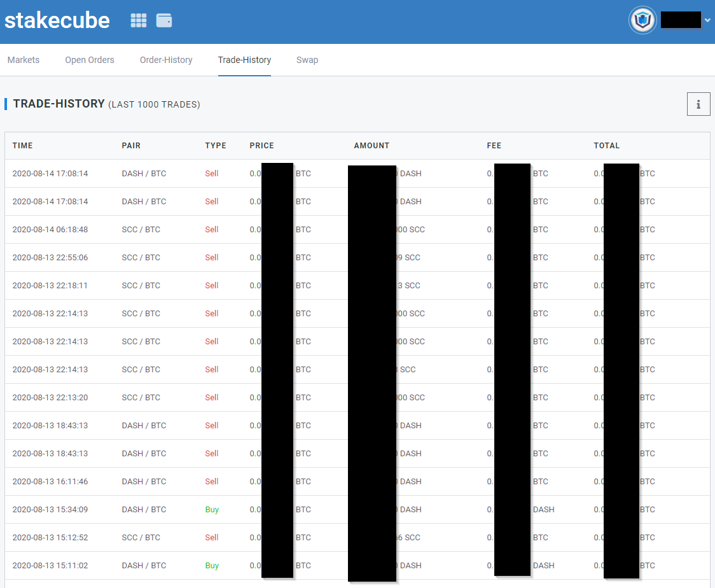The width and height of the screenshot is (715, 588).
Task: Sort by the AMOUNT column header
Action: point(371,146)
